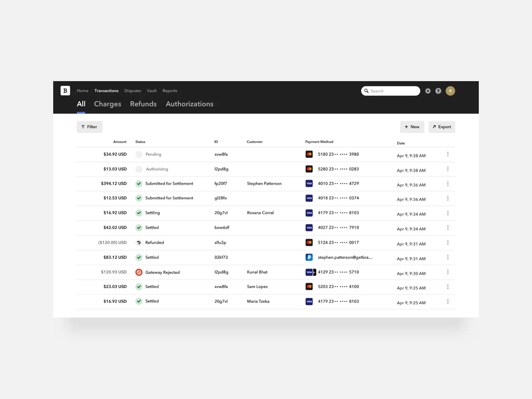This screenshot has width=532, height=399.
Task: Click the PayPal icon on the 02kf73 transaction
Action: (x=309, y=257)
